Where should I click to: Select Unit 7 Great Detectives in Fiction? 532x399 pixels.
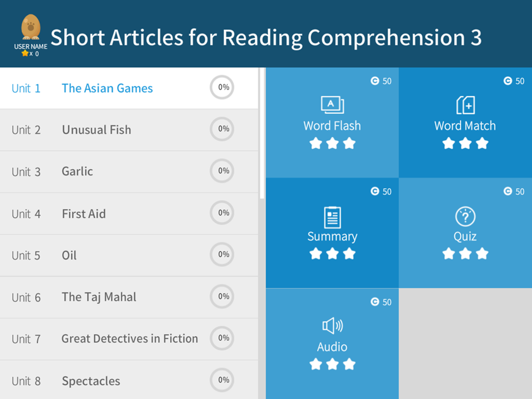pos(129,339)
